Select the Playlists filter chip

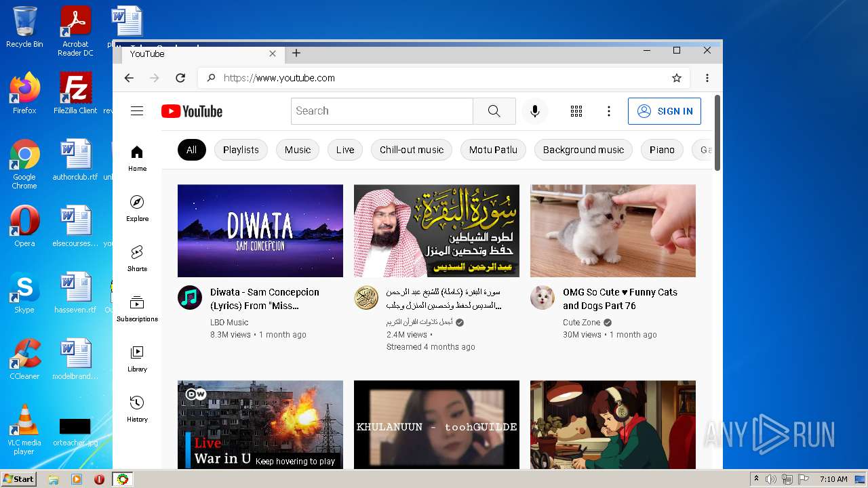(x=241, y=150)
